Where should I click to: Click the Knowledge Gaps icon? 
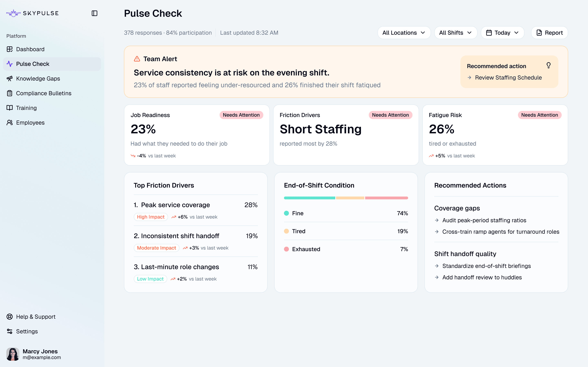coord(10,78)
